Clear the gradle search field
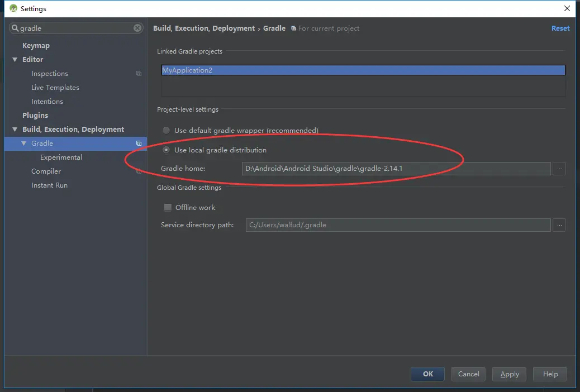 pyautogui.click(x=137, y=28)
